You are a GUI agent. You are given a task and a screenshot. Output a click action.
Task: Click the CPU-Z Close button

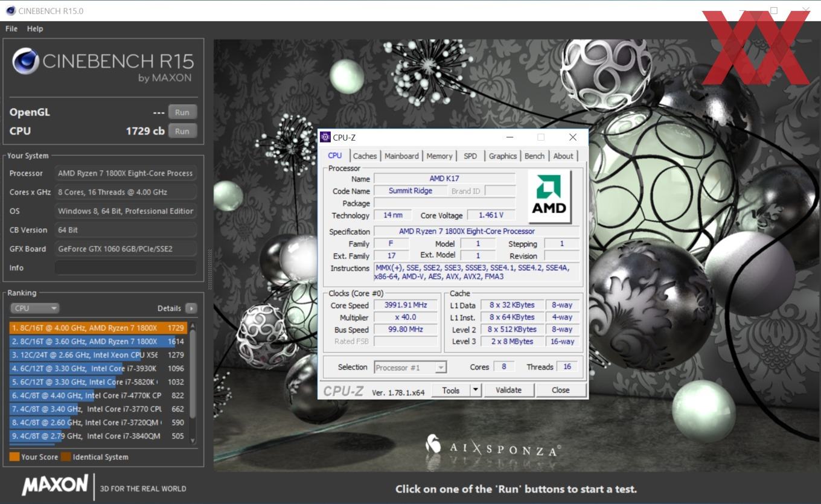point(561,390)
